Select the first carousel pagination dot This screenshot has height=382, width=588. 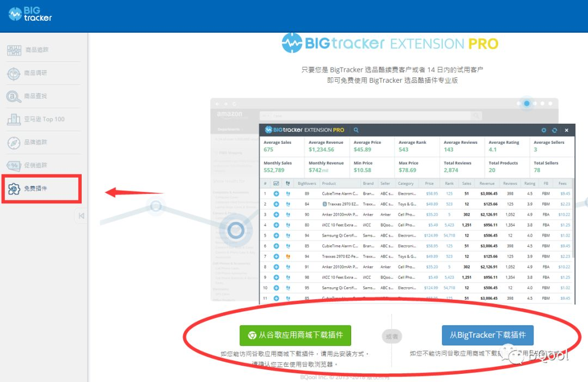tap(519, 103)
